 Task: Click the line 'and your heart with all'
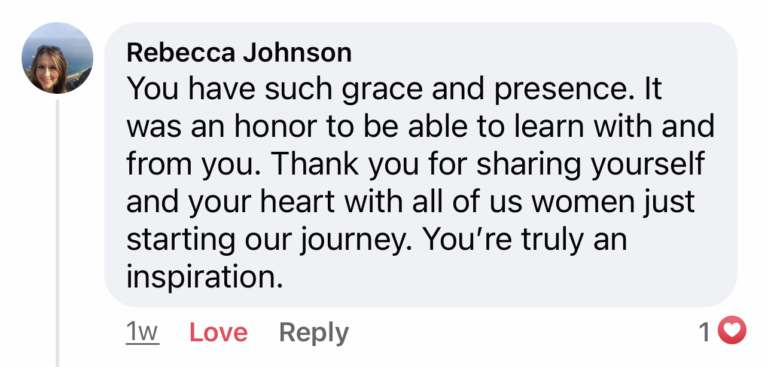(410, 203)
